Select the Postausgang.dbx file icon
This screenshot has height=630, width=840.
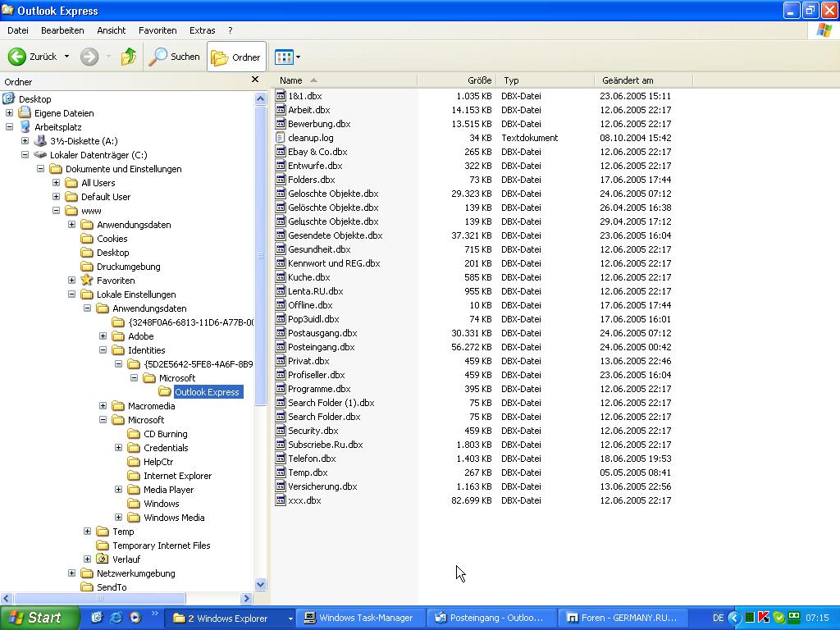(281, 333)
